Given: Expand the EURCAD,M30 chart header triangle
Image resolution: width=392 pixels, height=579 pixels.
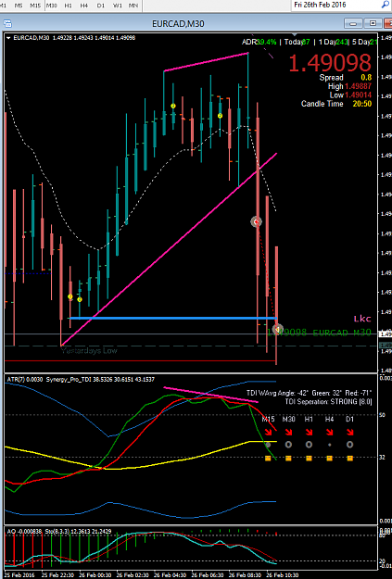Looking at the screenshot, I should click(x=8, y=38).
